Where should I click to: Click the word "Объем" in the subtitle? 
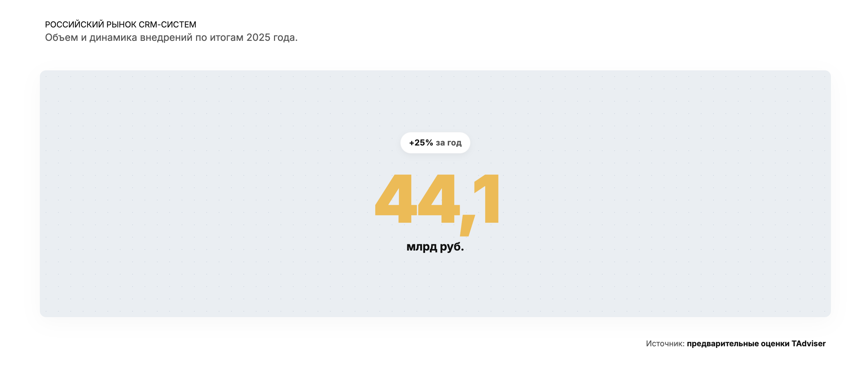click(x=61, y=37)
